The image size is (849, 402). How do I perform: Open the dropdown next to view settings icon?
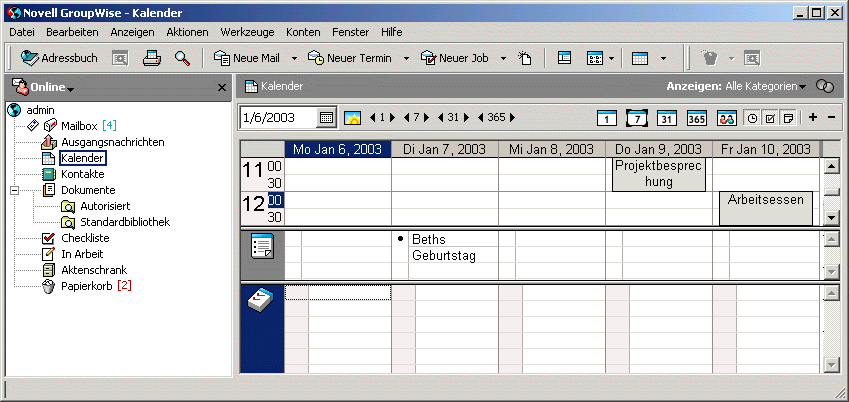[x=611, y=58]
